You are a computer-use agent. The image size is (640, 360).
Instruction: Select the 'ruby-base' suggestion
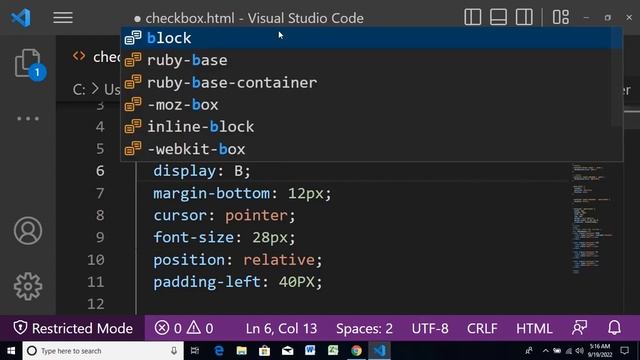tap(371, 60)
